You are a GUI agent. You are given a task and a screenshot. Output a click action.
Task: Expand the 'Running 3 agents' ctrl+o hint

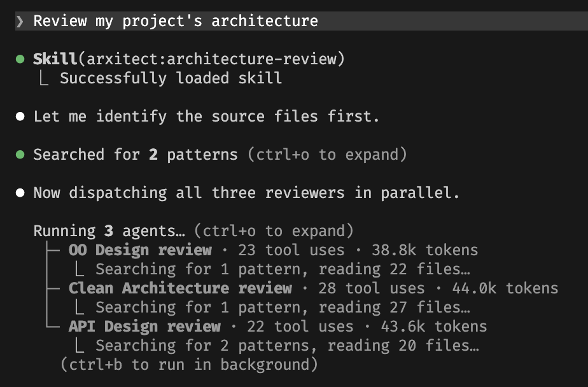(x=274, y=231)
